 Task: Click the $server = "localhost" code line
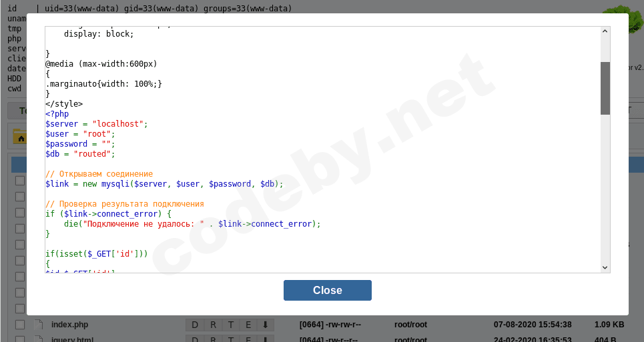click(97, 124)
